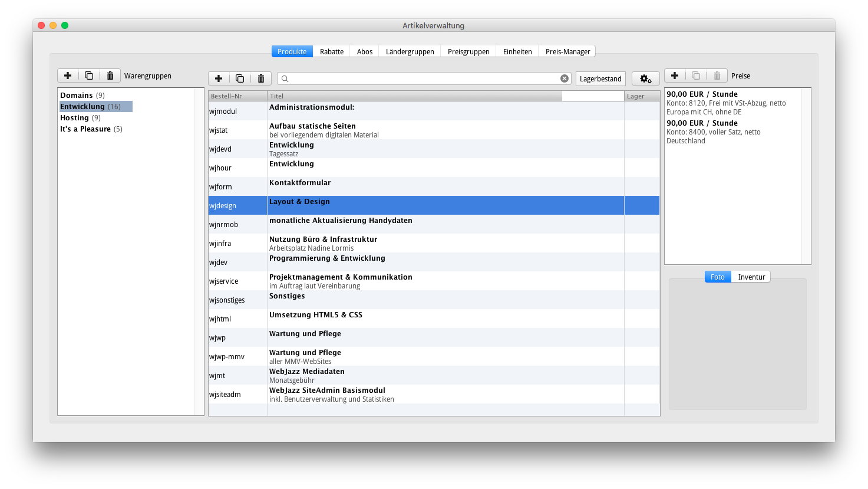Screen dimensions: 868x489
Task: Select price with Konto 8120 entry
Action: pos(733,103)
